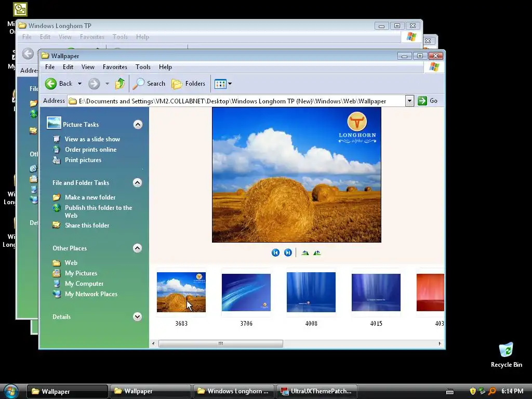This screenshot has width=532, height=399.
Task: Open the Start orb button
Action: (x=11, y=391)
